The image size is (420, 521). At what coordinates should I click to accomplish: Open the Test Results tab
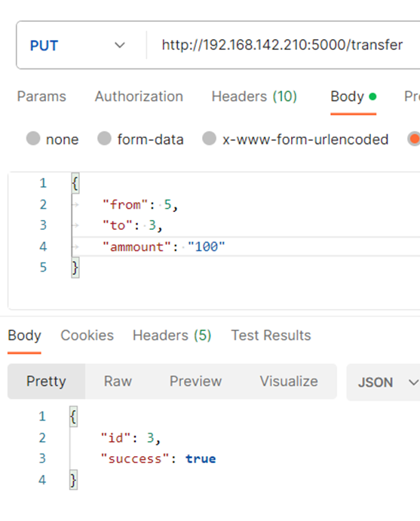tap(271, 336)
